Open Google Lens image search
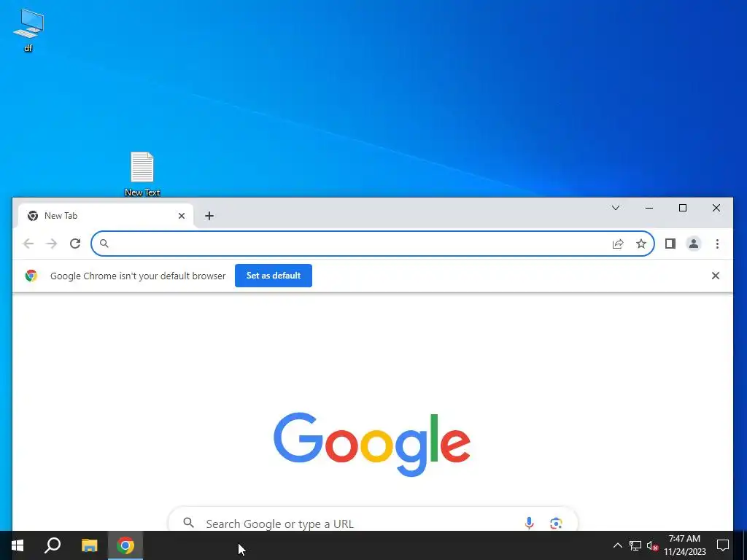Viewport: 747px width, 560px height. coord(556,524)
